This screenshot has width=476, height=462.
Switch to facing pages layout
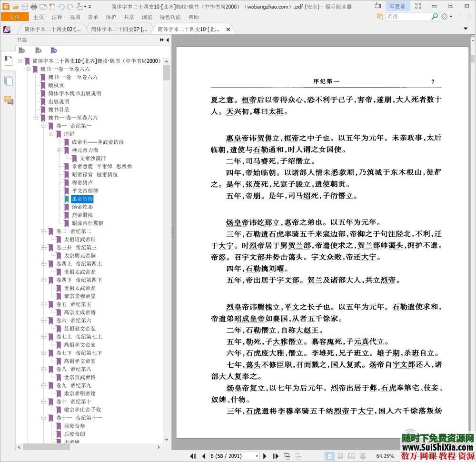pyautogui.click(x=351, y=456)
